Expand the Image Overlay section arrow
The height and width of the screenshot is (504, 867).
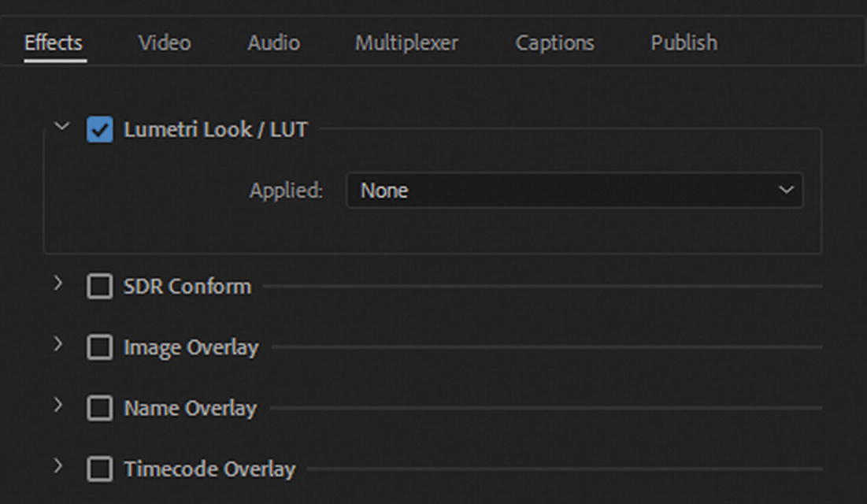[58, 344]
